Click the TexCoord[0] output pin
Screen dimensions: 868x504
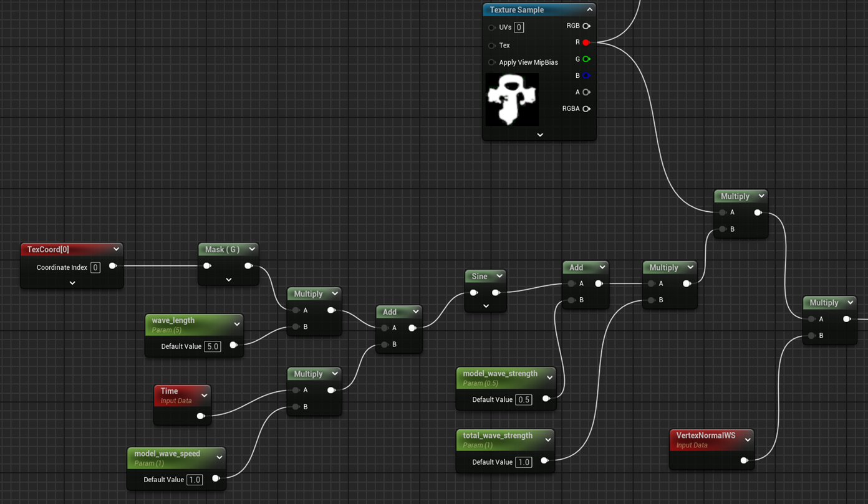coord(113,266)
